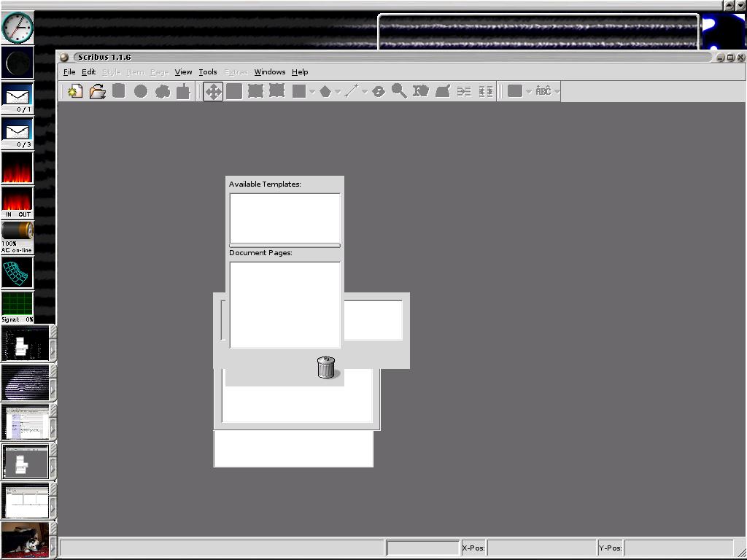Select the Rotate Item tool
The image size is (747, 560).
[x=378, y=91]
